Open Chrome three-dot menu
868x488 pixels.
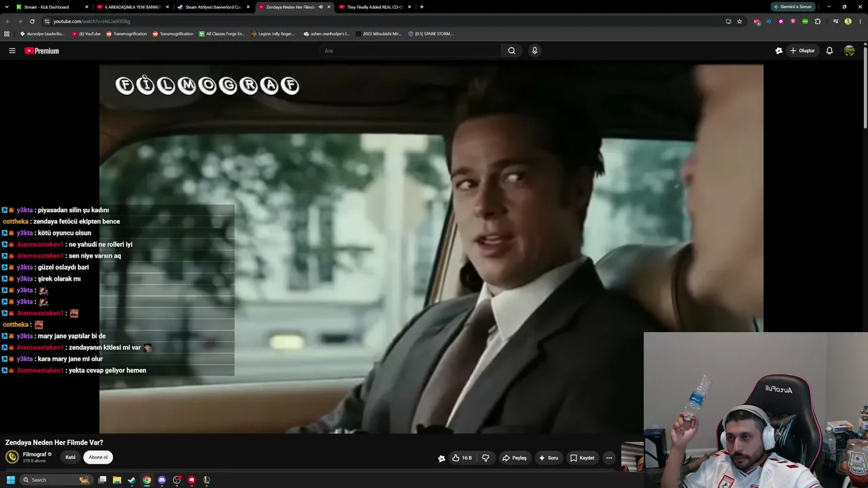[860, 21]
